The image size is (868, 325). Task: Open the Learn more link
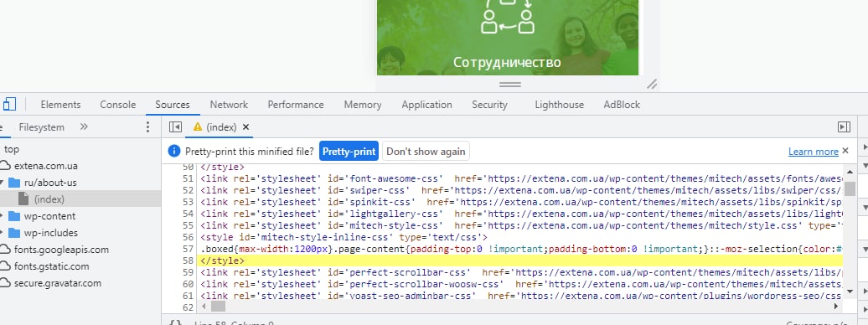tap(814, 152)
